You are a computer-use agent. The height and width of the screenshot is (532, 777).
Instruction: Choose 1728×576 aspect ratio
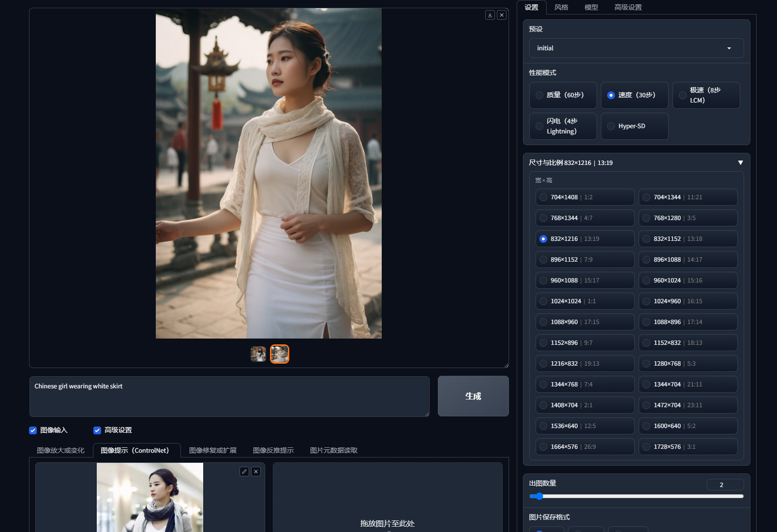coord(688,447)
